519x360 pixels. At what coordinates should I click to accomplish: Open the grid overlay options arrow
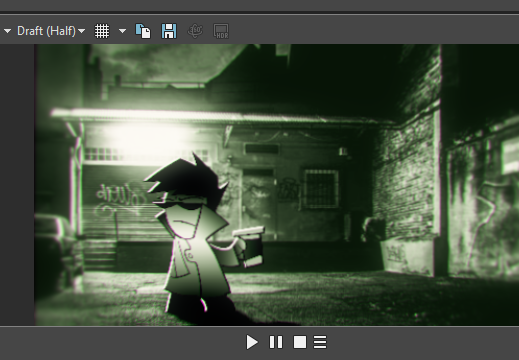click(122, 31)
